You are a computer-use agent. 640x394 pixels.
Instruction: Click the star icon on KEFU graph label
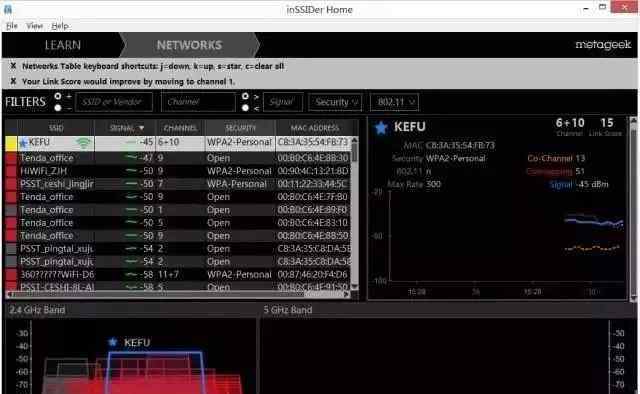click(x=113, y=342)
